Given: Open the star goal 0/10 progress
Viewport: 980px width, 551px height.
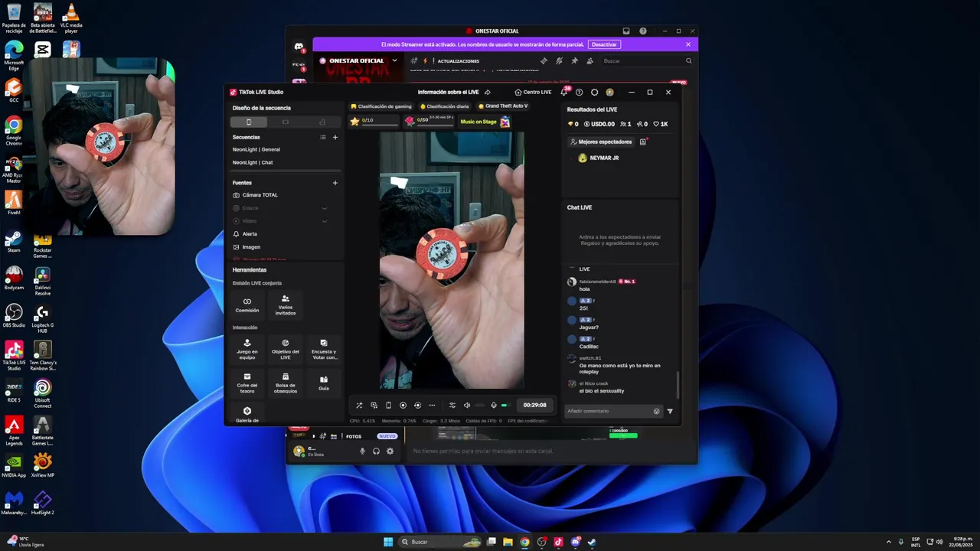Looking at the screenshot, I should point(374,121).
